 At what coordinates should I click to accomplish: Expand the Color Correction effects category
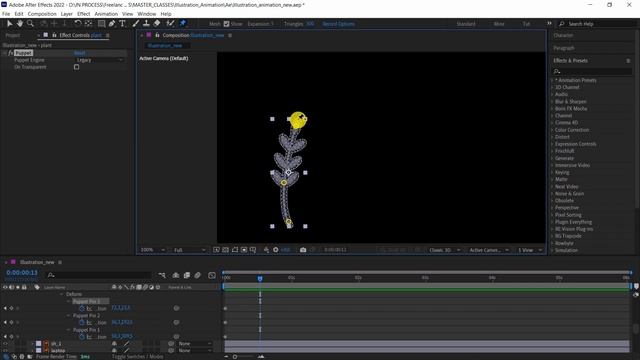(x=552, y=130)
